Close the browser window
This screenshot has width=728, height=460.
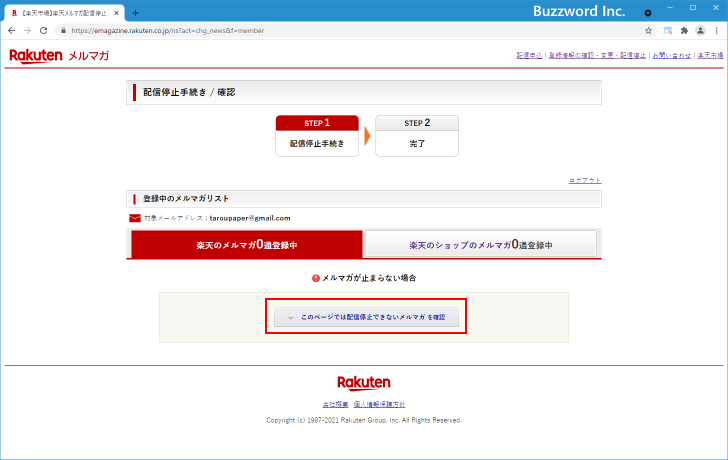point(716,8)
